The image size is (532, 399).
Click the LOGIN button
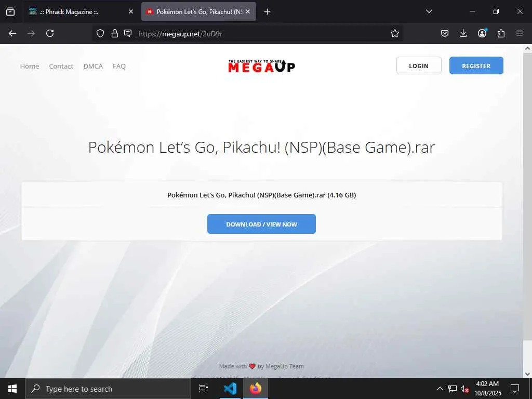419,65
